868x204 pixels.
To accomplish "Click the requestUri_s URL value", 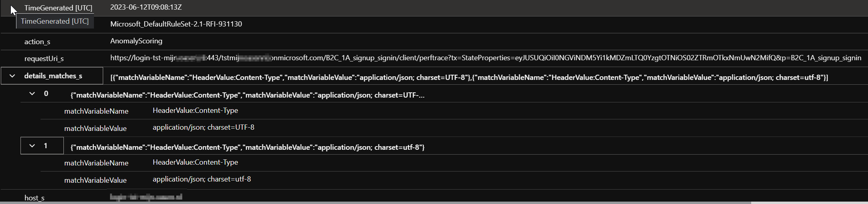I will [x=485, y=58].
